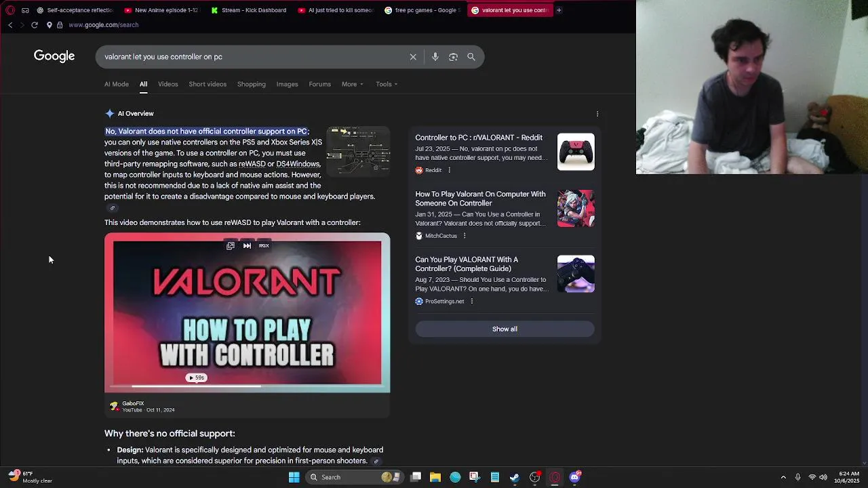Click the AI Overview heading
The image size is (868, 488).
click(136, 114)
